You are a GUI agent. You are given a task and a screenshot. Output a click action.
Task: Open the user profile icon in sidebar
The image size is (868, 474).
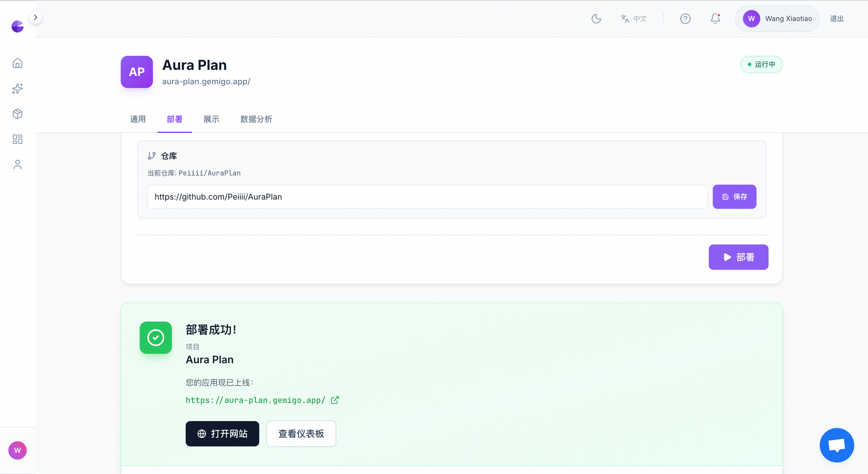pos(18,165)
